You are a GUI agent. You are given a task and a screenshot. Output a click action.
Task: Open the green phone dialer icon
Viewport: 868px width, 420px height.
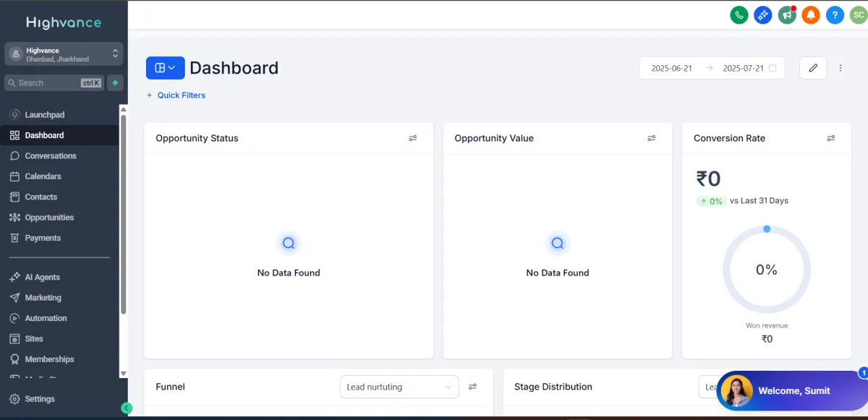click(x=739, y=14)
